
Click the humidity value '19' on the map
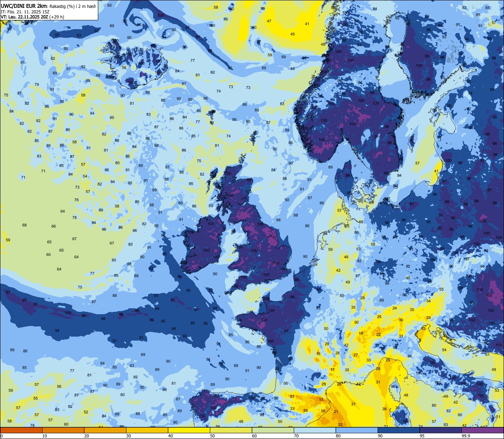[361, 333]
